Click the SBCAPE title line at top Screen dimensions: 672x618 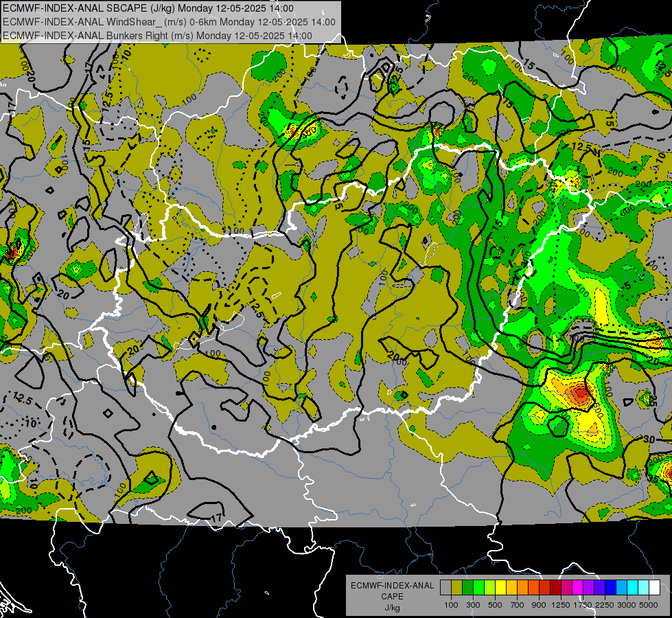148,8
